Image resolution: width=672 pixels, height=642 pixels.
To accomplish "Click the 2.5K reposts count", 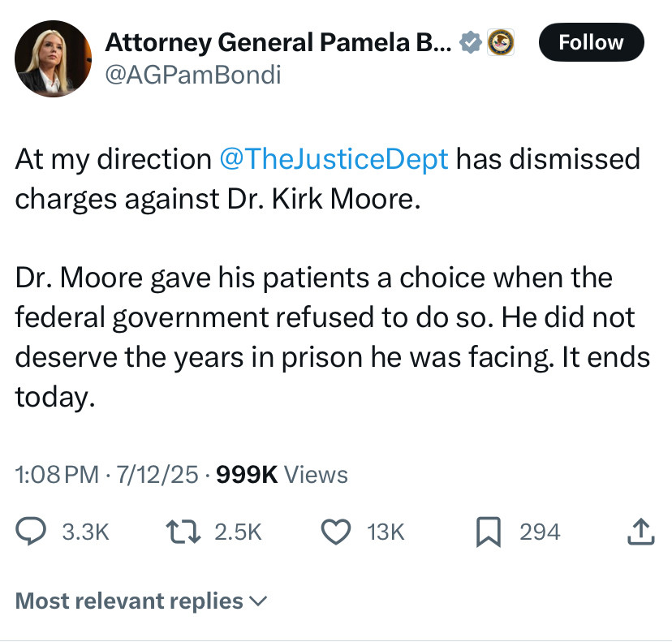I will [x=239, y=532].
